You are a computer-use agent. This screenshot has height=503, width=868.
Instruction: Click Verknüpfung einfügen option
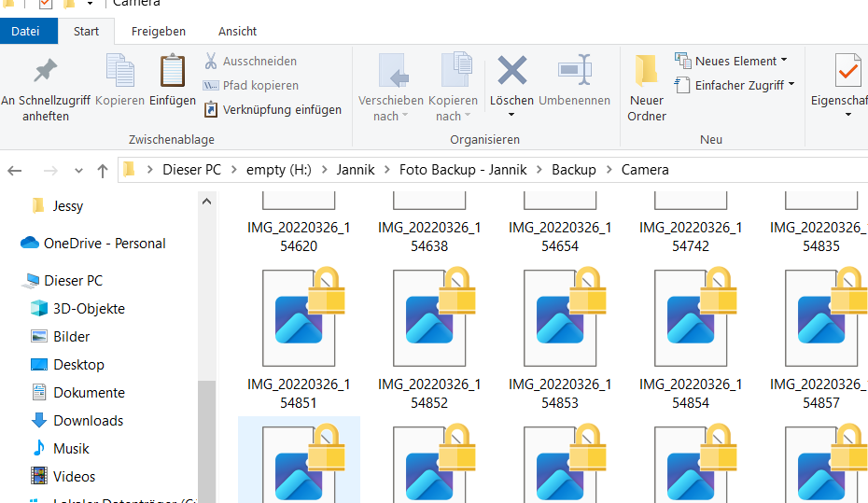point(273,109)
